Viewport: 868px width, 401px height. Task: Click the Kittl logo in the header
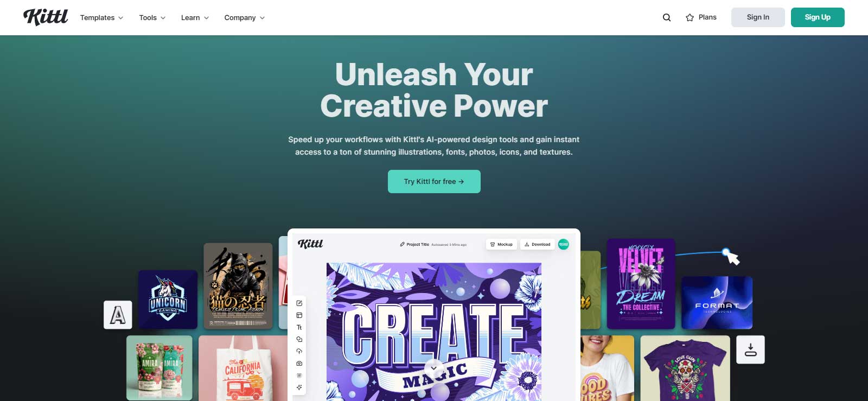tap(46, 17)
